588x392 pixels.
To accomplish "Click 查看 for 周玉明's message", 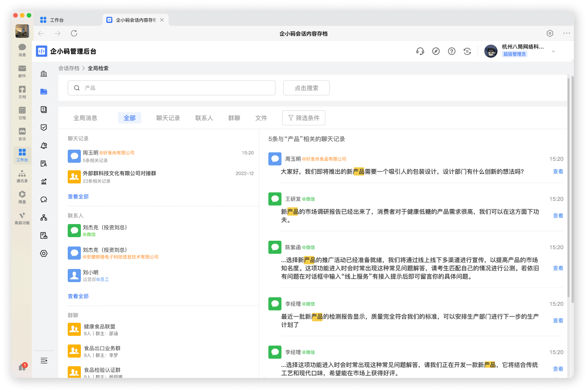I will [x=558, y=172].
